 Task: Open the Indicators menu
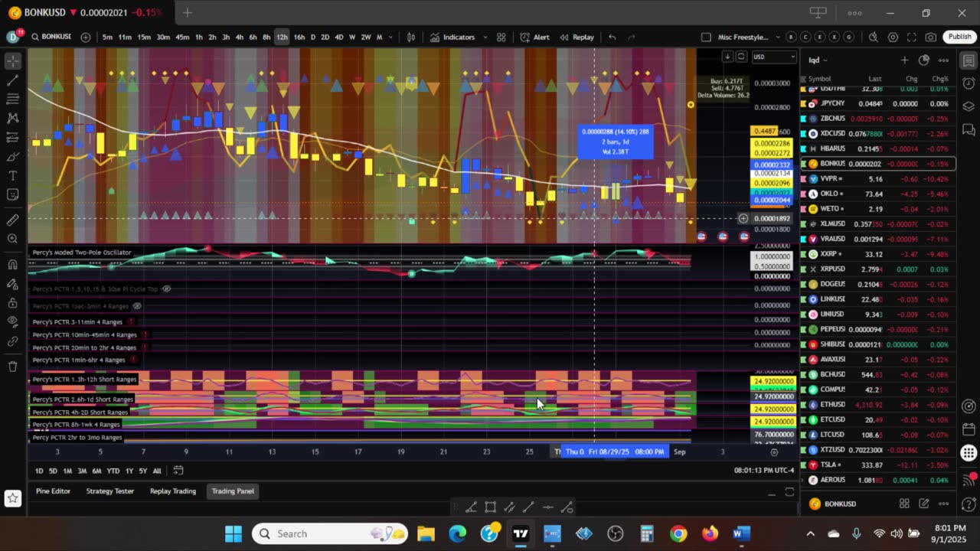coord(452,37)
